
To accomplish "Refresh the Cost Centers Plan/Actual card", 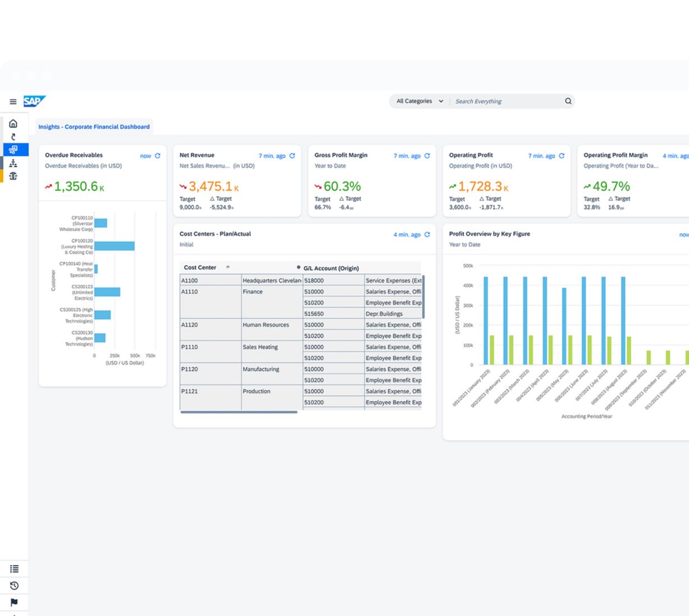I will click(x=427, y=235).
